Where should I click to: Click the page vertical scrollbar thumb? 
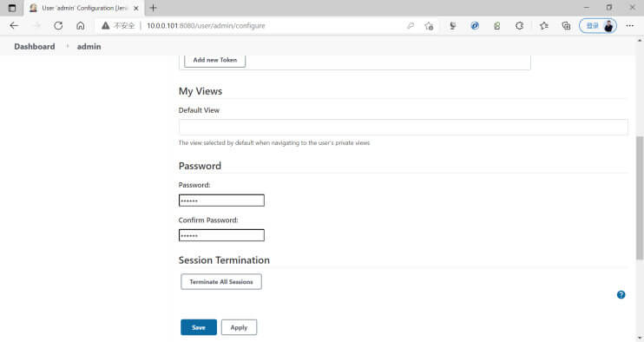[640, 198]
